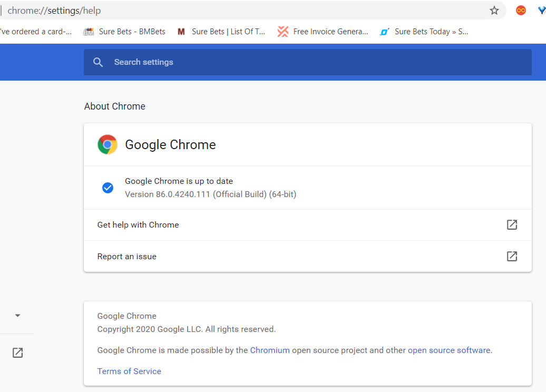Open the Sure Bets - BMBets bookmark

[x=124, y=32]
